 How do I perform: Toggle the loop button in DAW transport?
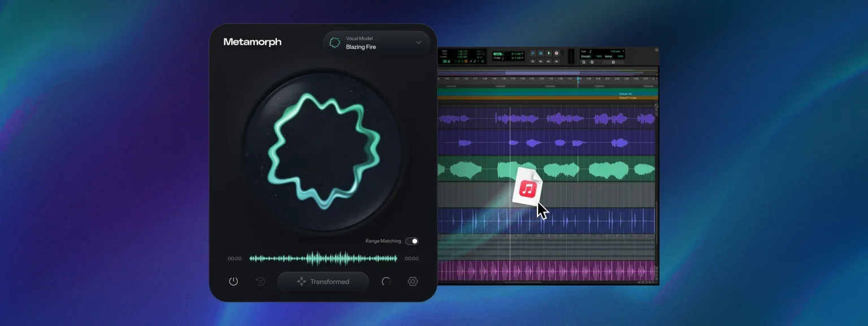532,53
